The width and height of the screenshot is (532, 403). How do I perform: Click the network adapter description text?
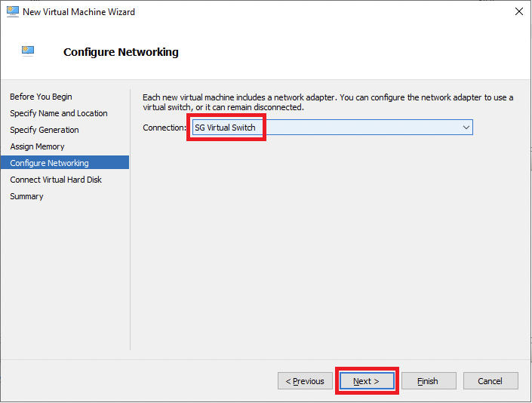pos(328,102)
